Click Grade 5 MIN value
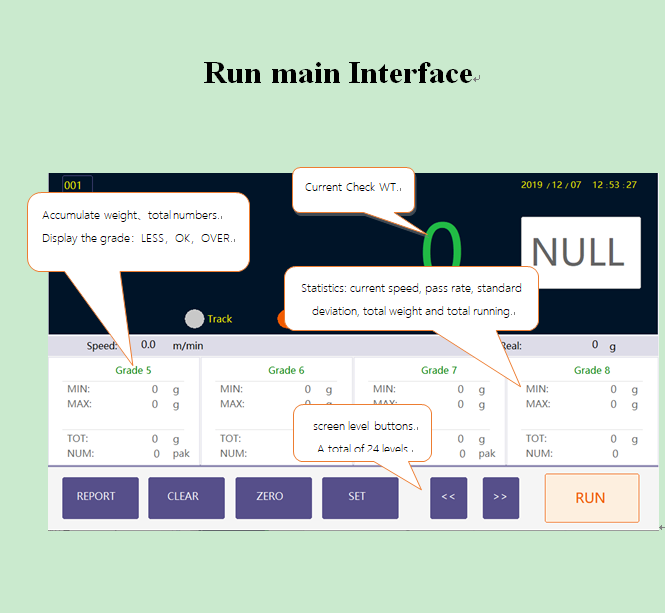 pos(155,389)
